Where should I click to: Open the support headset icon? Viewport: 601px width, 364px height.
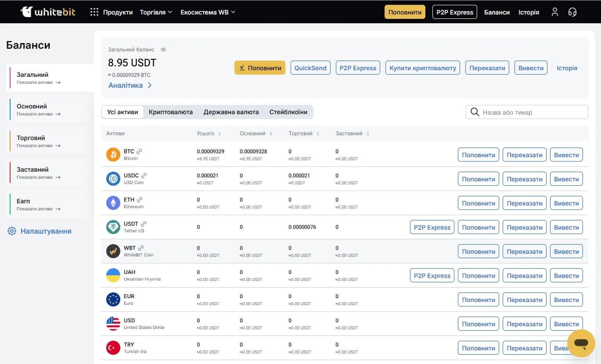point(572,12)
